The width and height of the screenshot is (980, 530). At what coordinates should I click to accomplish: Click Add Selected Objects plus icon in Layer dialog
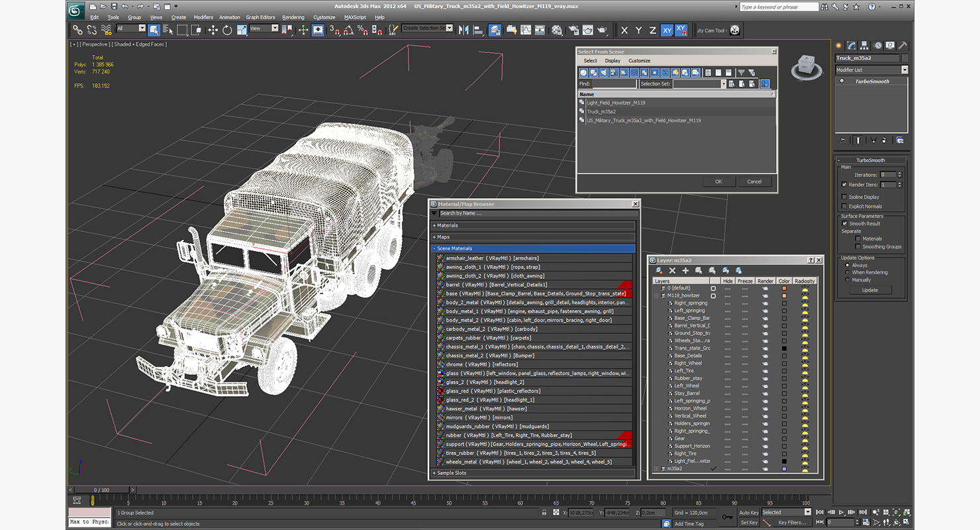[685, 270]
